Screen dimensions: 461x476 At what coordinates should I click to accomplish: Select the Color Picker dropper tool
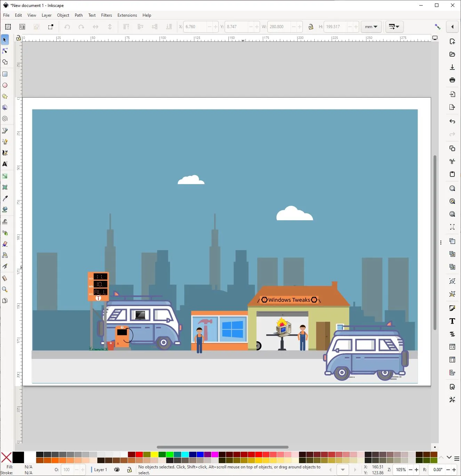(5, 198)
